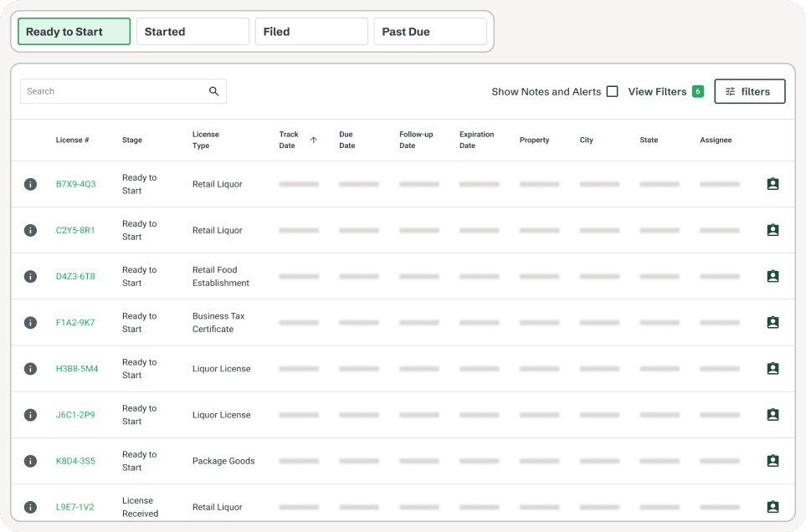Viewport: 806px width, 532px height.
Task: Click assignee badge icon in K8D4-3S5 row
Action: [x=773, y=461]
